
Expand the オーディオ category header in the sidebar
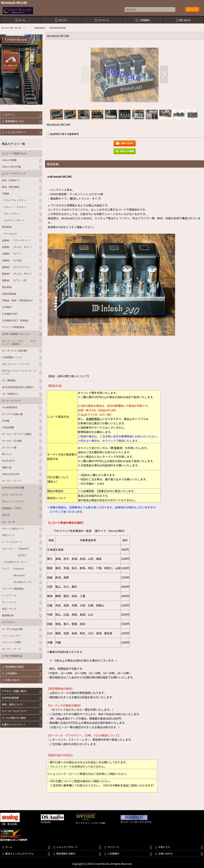[x=21, y=522]
